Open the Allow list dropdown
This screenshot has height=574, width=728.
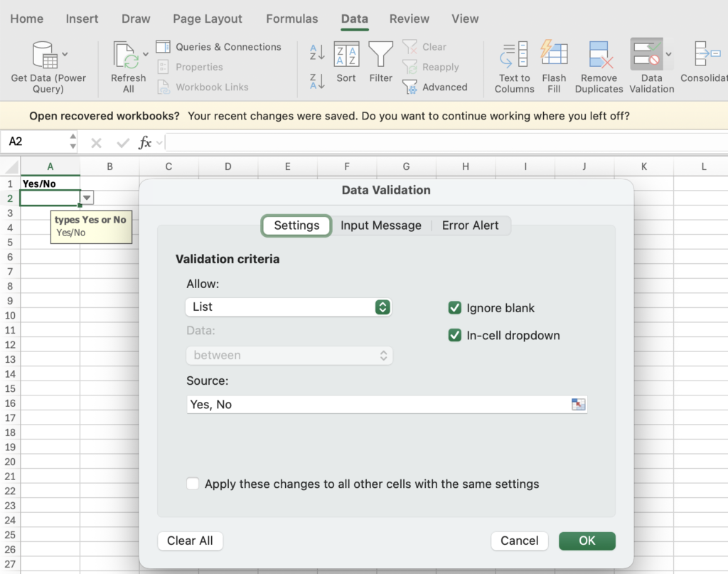[288, 307]
